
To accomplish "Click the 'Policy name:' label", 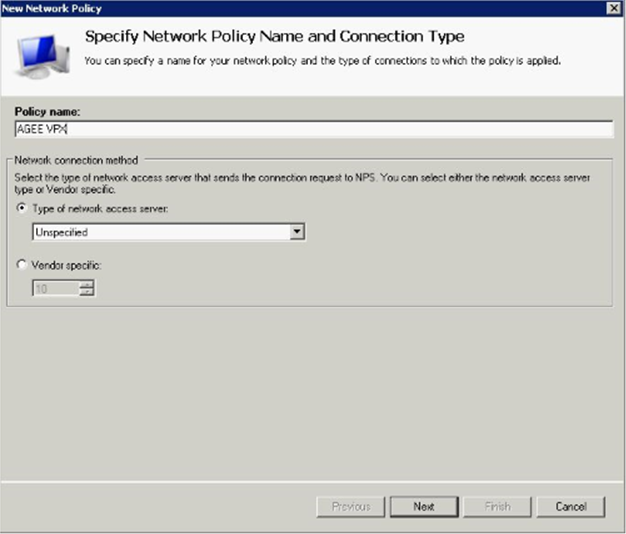I will click(x=48, y=112).
